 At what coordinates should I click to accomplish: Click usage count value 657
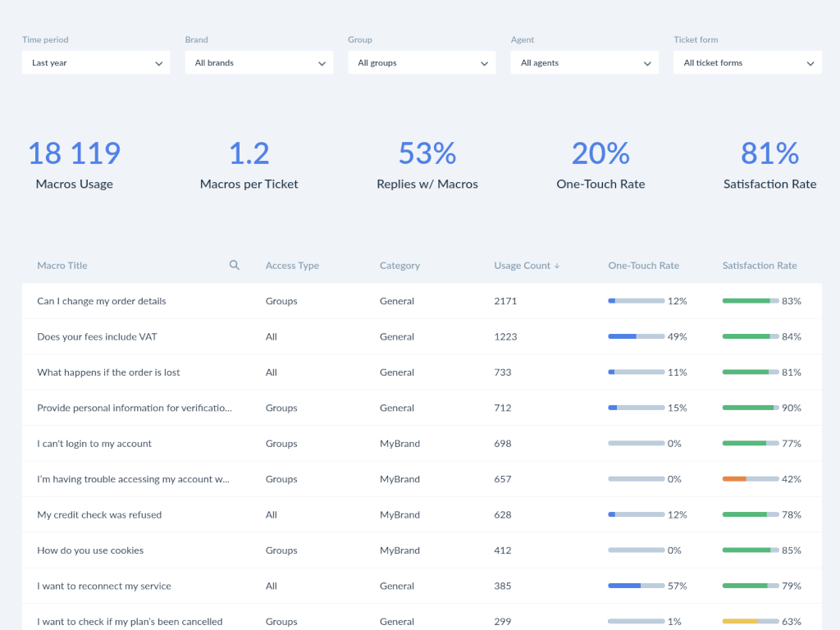(x=503, y=479)
